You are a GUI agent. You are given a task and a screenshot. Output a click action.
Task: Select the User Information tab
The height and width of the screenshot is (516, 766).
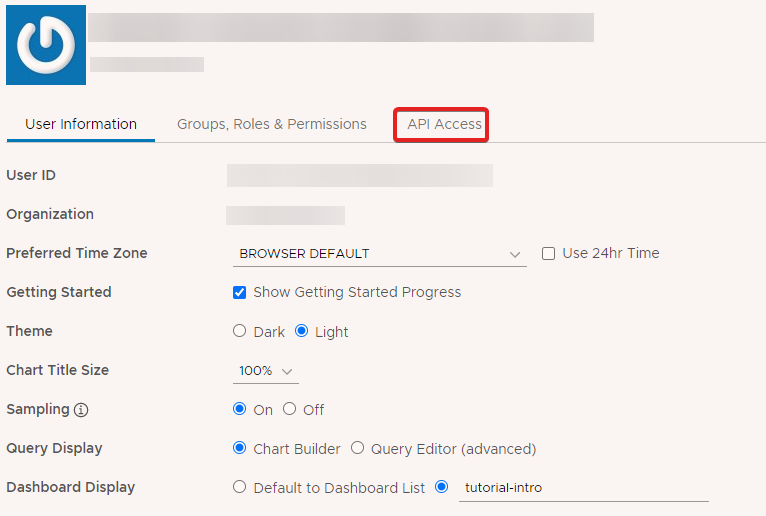(x=81, y=124)
